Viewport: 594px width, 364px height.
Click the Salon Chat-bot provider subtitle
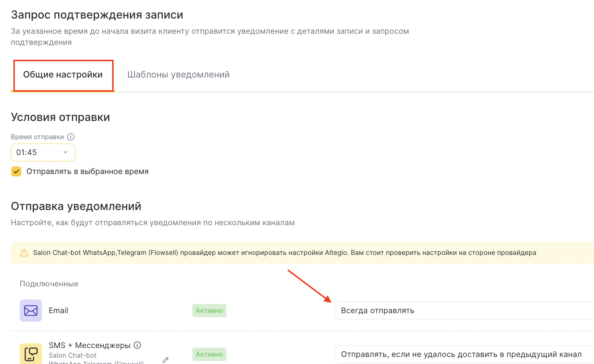[72, 355]
